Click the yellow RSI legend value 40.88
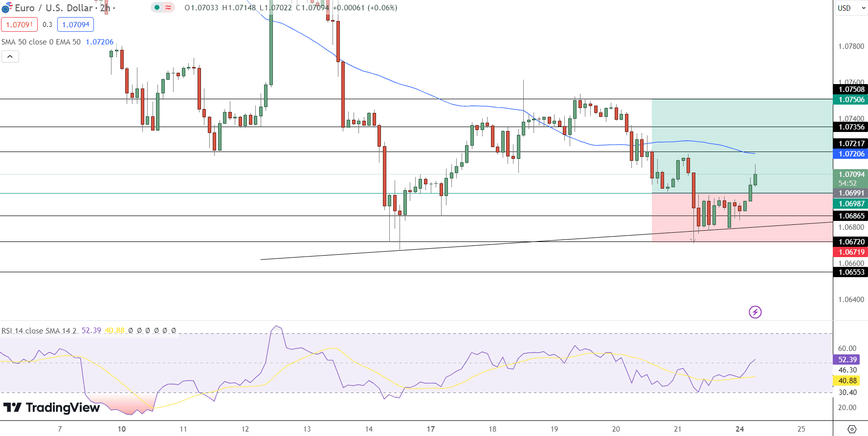This screenshot has width=868, height=436. click(x=114, y=331)
